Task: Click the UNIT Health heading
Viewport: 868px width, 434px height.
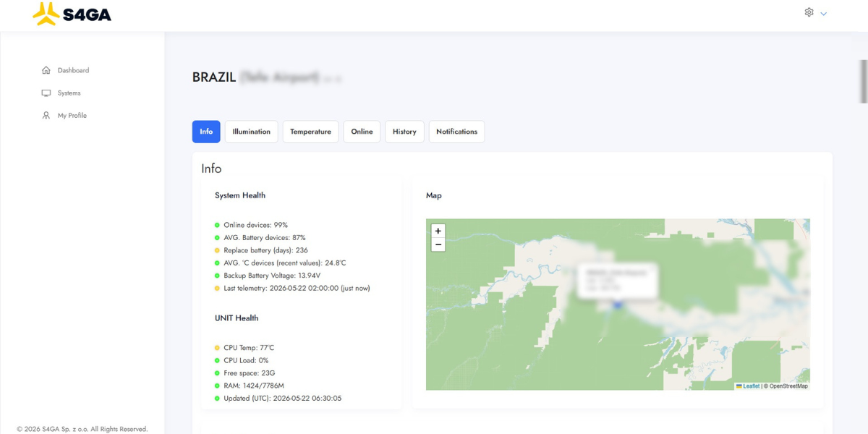Action: (x=237, y=318)
